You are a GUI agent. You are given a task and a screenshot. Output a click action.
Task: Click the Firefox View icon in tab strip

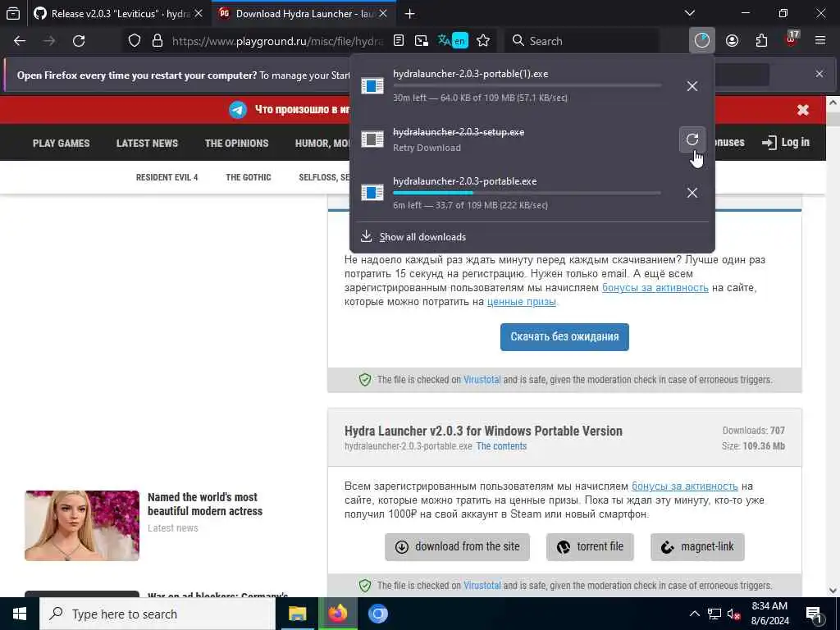point(13,13)
